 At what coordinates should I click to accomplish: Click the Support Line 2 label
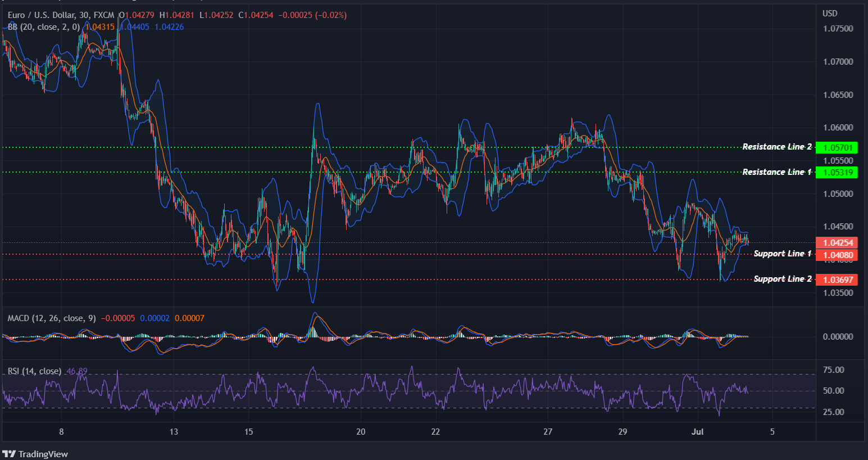783,278
